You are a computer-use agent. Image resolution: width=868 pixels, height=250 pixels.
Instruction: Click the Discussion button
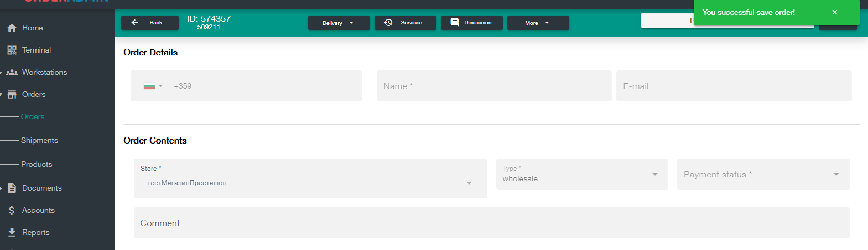472,23
